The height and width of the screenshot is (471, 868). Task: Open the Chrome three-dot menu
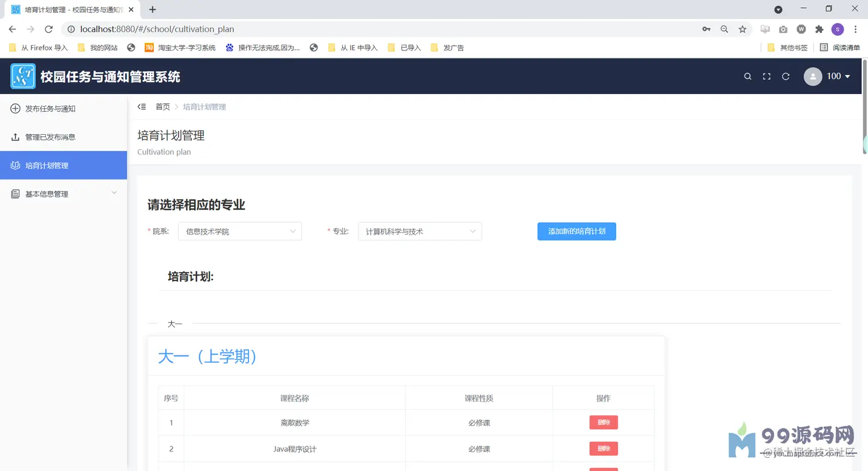point(855,29)
